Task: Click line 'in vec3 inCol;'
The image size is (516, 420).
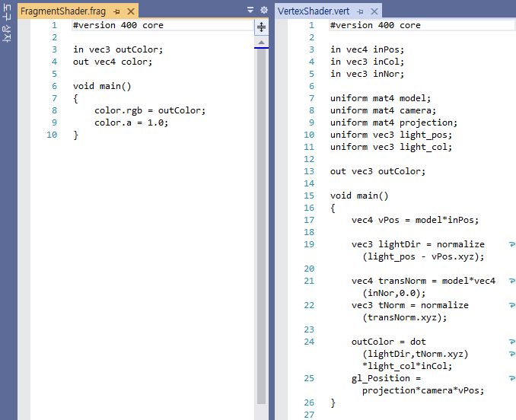Action: (x=368, y=62)
